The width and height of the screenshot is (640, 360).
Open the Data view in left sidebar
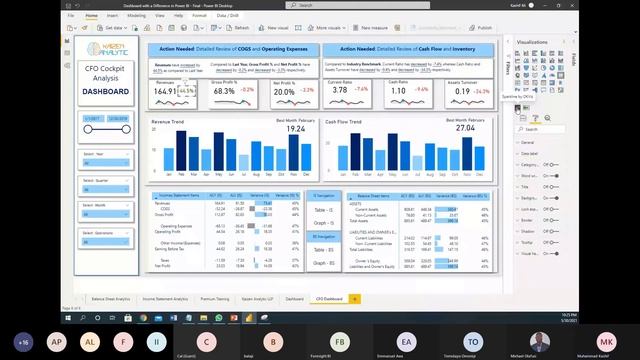pos(67,53)
